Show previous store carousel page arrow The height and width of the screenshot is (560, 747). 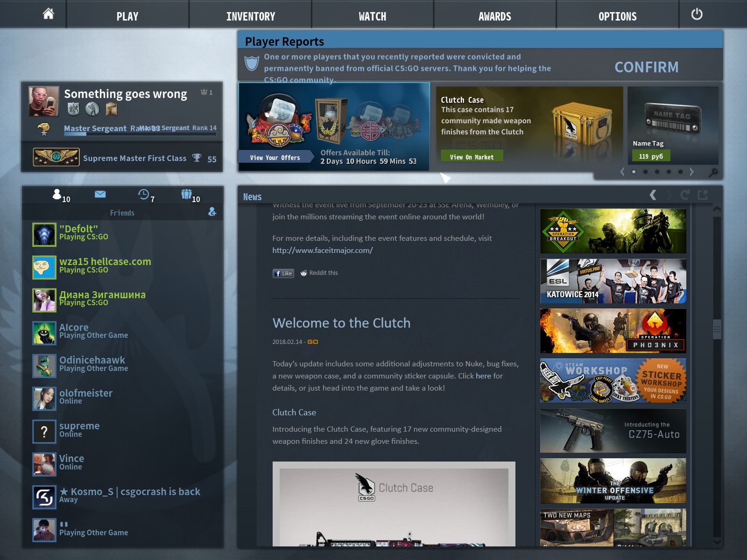tap(622, 172)
